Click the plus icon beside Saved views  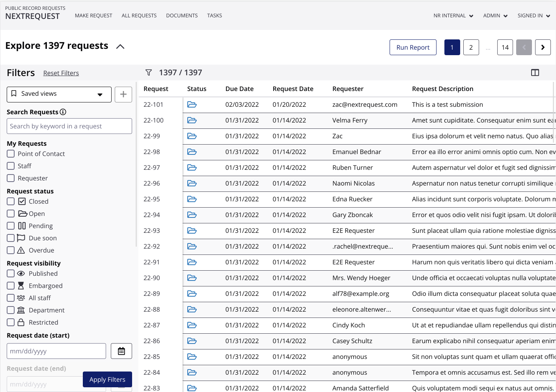[x=123, y=94]
